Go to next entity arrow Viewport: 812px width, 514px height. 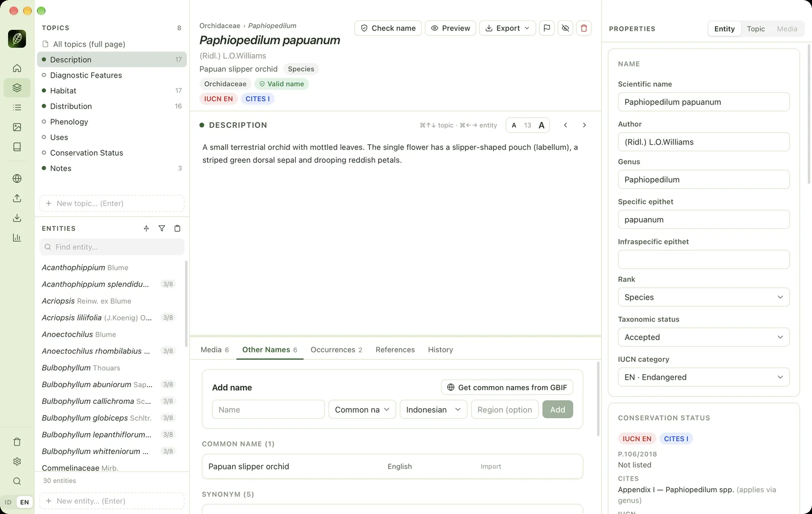pyautogui.click(x=584, y=125)
